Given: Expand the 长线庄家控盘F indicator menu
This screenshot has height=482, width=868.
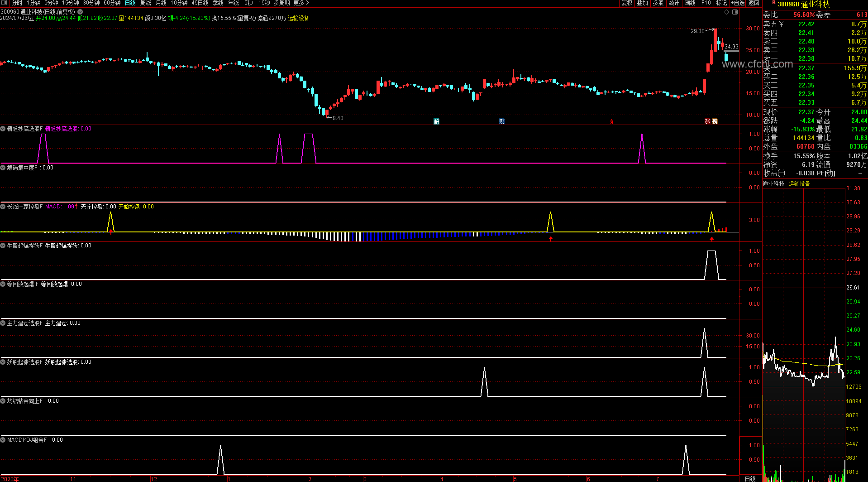Looking at the screenshot, I should 3,207.
